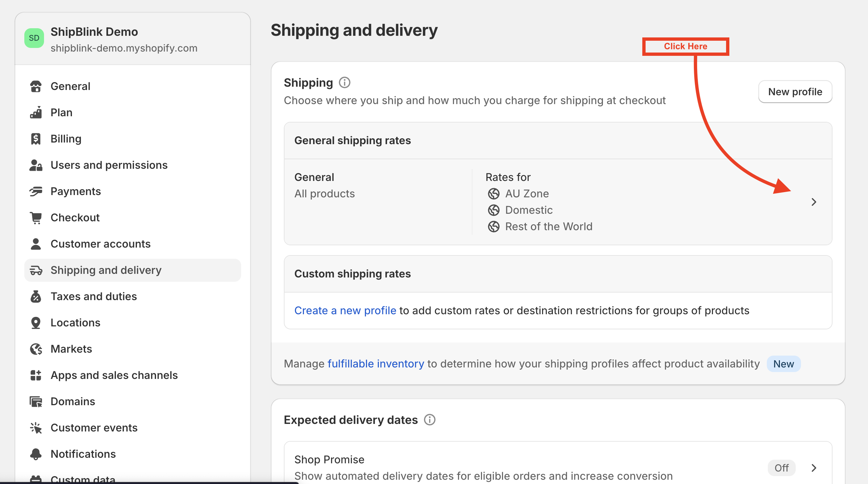Viewport: 868px width, 484px height.
Task: Click the Rates for label
Action: [508, 177]
